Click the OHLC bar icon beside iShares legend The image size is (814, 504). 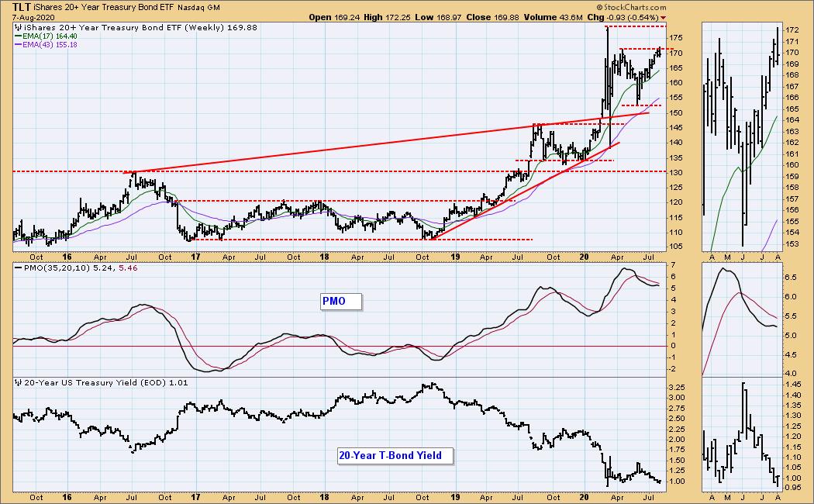coord(18,27)
